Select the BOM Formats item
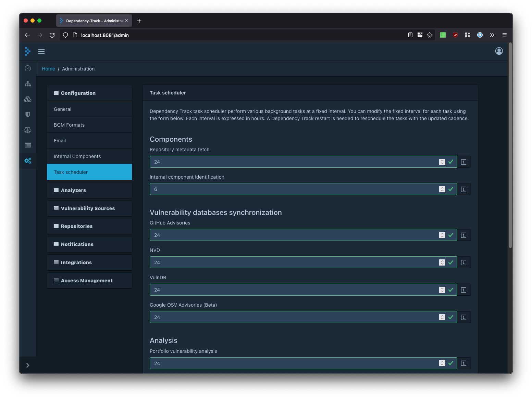The width and height of the screenshot is (532, 399). [89, 125]
